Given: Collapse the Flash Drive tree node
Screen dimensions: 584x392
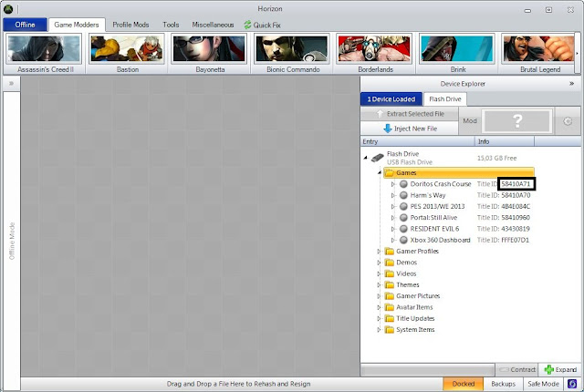Looking at the screenshot, I should [365, 158].
